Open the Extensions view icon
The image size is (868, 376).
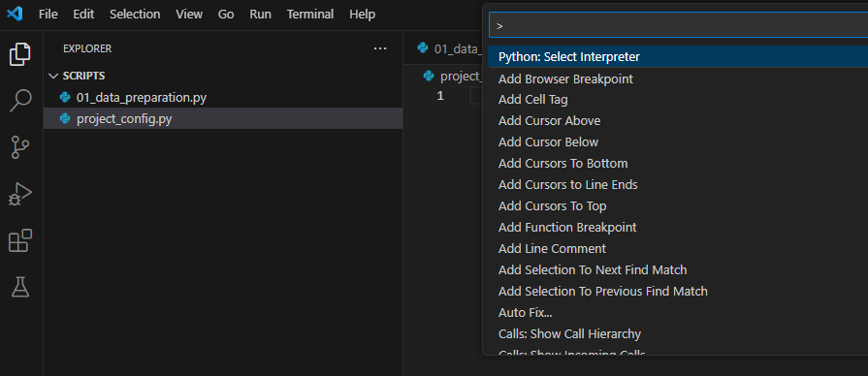tap(20, 240)
